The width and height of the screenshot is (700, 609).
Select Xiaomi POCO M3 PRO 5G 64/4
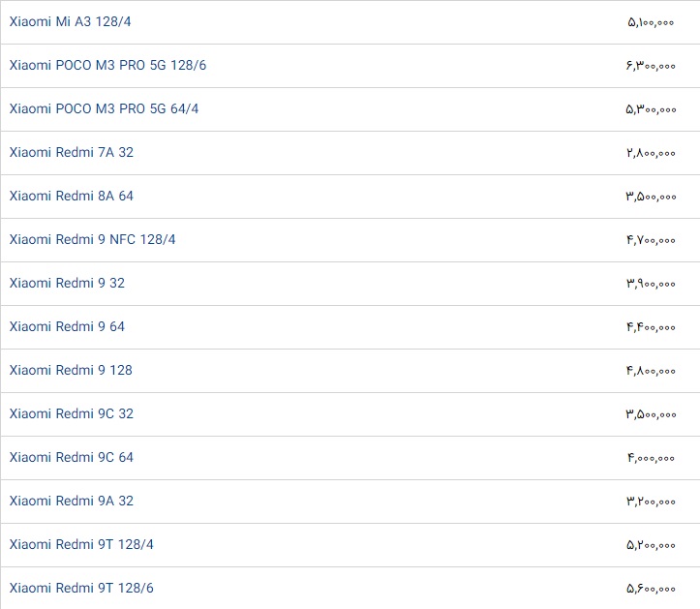pos(104,108)
